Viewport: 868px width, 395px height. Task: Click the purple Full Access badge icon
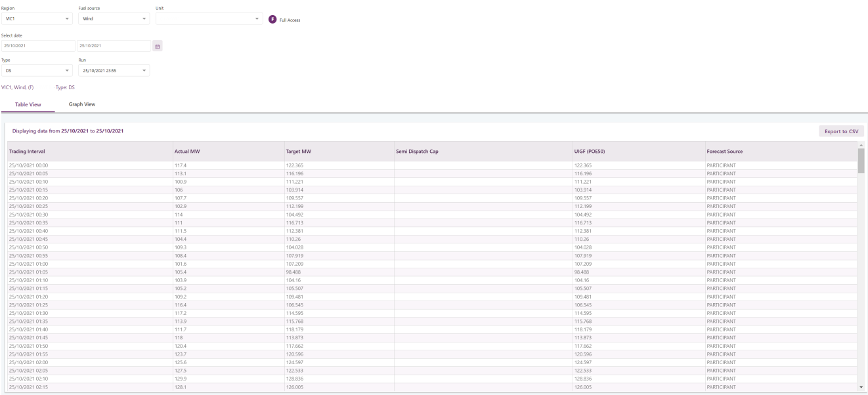[x=273, y=19]
